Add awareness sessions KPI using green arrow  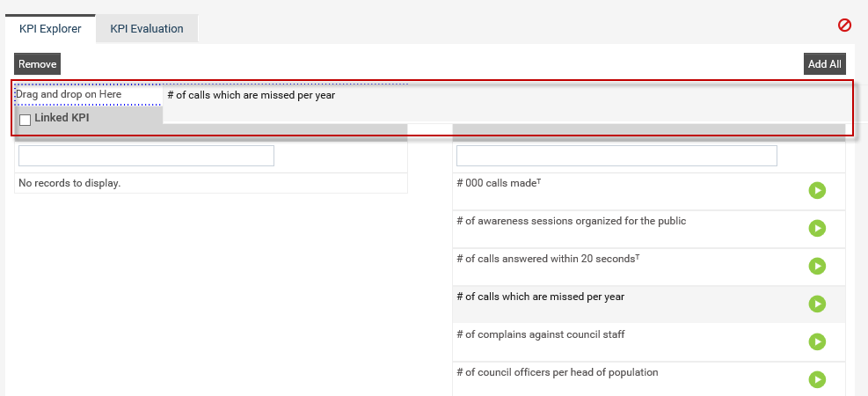point(816,228)
